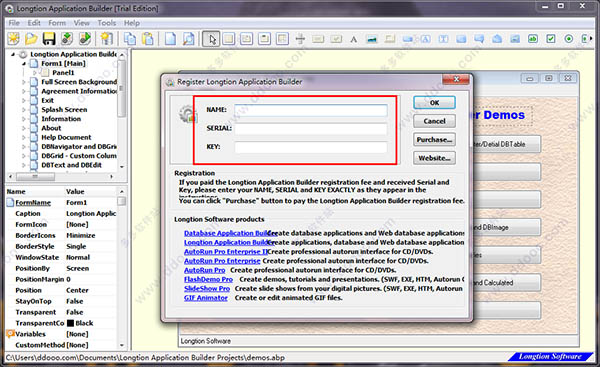The height and width of the screenshot is (367, 600).
Task: Select the speech balloon hint component
Action: point(479,39)
